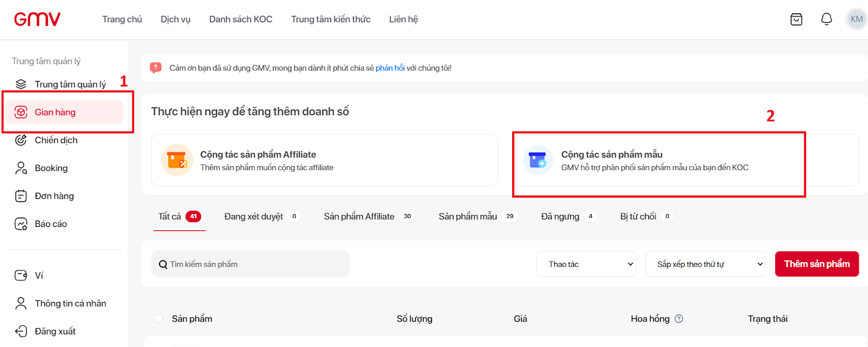Open the Cộng tác sản phẩm mẫu card title
The image size is (868, 347).
tap(612, 154)
